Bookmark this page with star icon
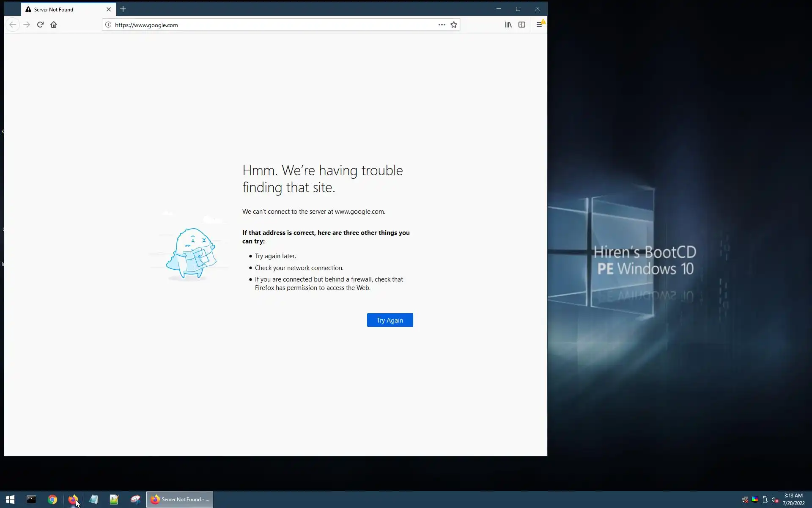 (x=454, y=25)
